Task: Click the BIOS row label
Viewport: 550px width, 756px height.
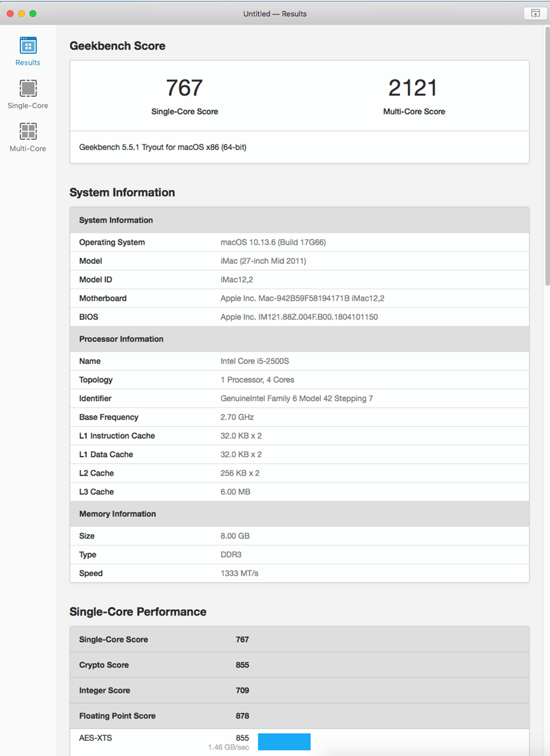Action: point(88,317)
